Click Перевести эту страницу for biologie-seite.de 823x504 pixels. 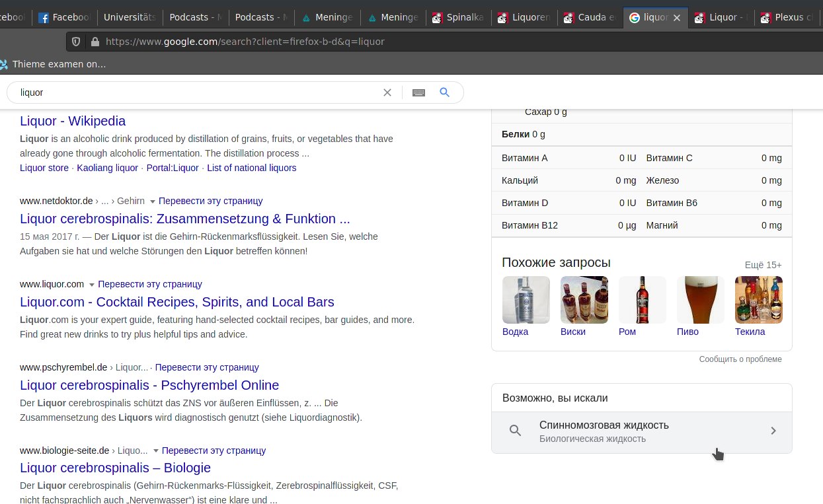coord(214,450)
